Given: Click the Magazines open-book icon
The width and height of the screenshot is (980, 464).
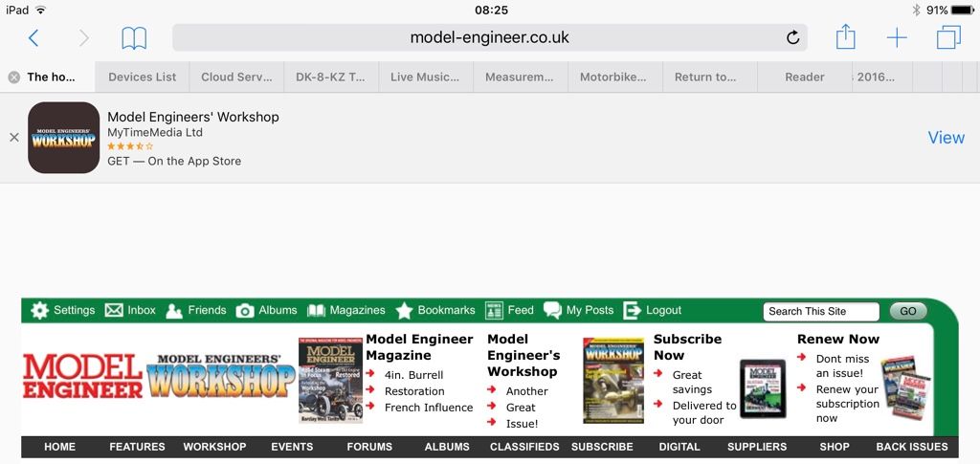Looking at the screenshot, I should point(316,310).
